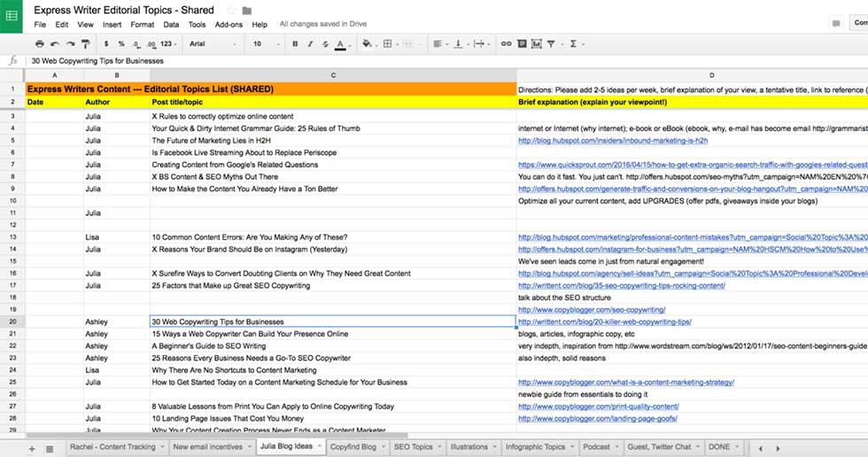Open the Google Sheets home icon
The width and height of the screenshot is (868, 457).
pyautogui.click(x=11, y=16)
